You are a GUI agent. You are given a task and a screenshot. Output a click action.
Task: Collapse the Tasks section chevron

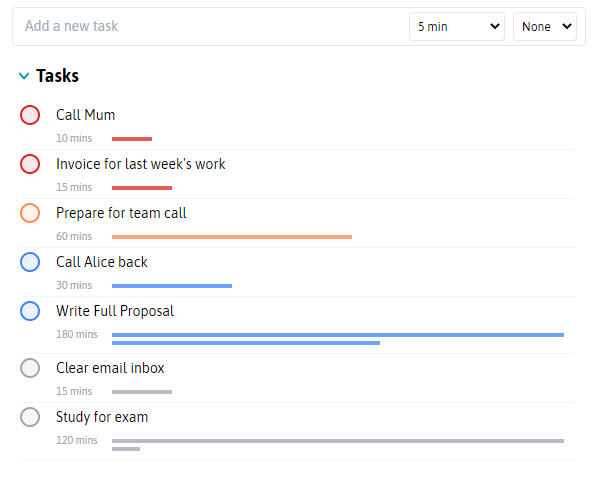pyautogui.click(x=24, y=76)
